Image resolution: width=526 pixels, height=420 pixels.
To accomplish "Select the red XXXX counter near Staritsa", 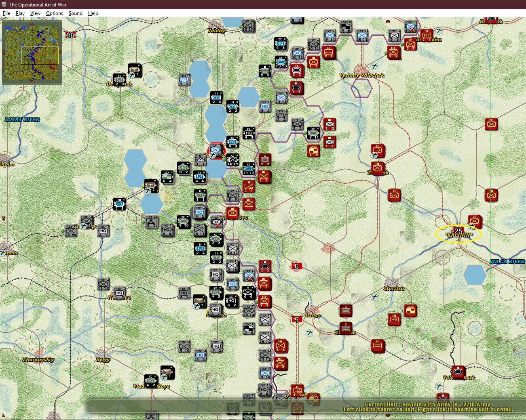I will point(410,311).
